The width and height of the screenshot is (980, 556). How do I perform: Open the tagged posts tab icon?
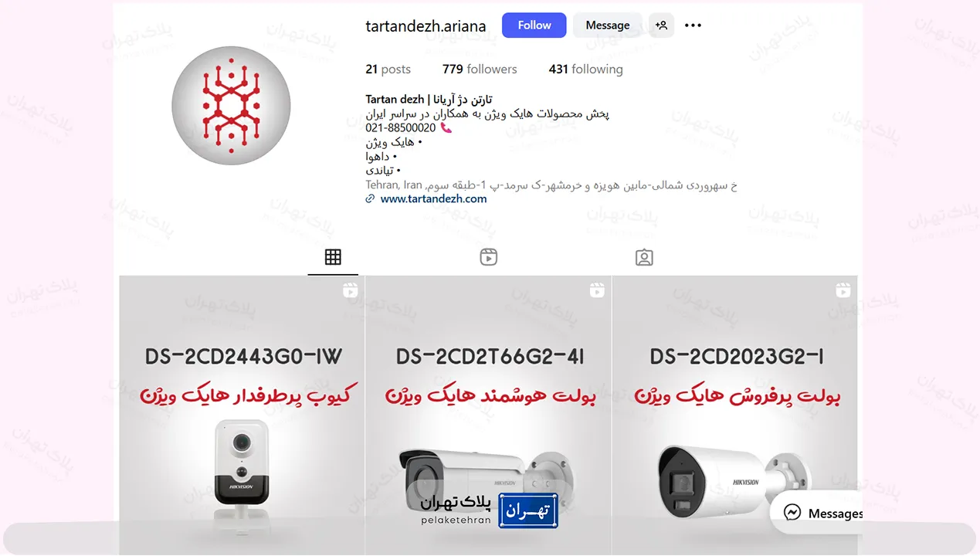(644, 257)
